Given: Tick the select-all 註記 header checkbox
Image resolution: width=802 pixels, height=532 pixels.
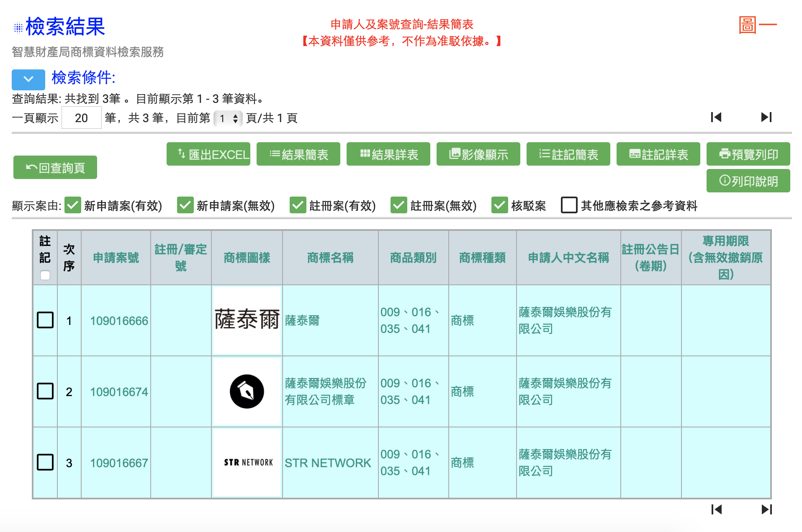Looking at the screenshot, I should pyautogui.click(x=45, y=275).
